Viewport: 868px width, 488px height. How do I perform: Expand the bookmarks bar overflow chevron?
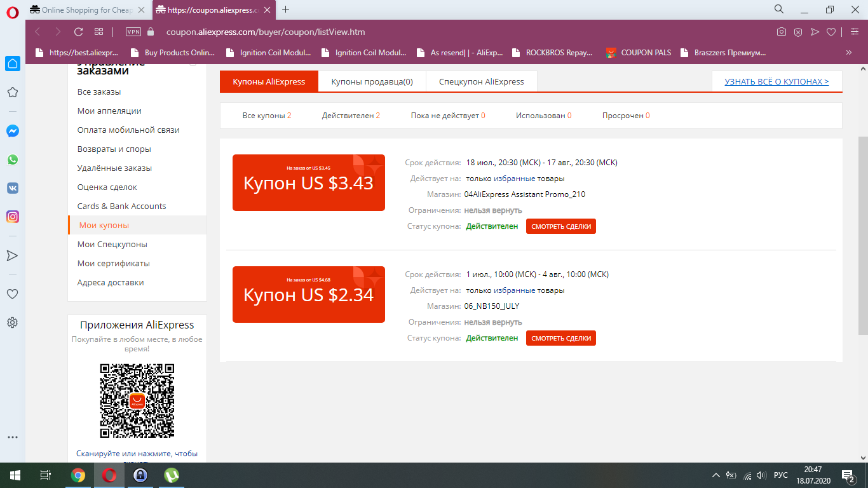click(848, 53)
